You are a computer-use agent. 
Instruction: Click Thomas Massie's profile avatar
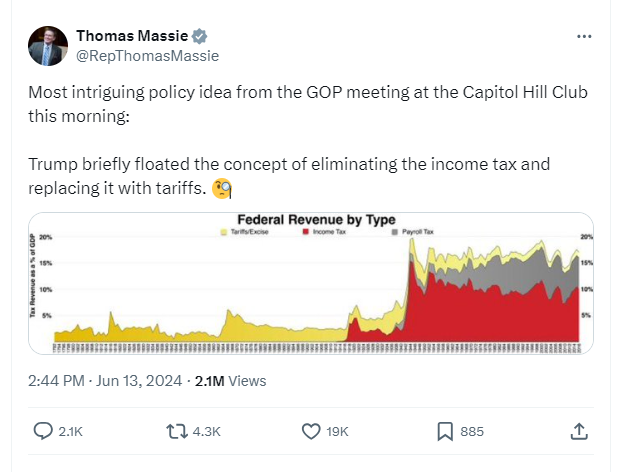tap(48, 46)
